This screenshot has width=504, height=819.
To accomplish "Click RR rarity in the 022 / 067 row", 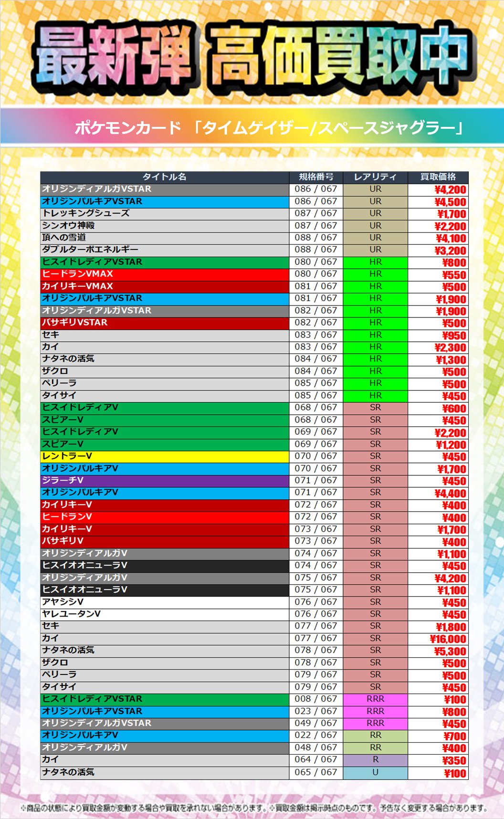I will point(375,735).
